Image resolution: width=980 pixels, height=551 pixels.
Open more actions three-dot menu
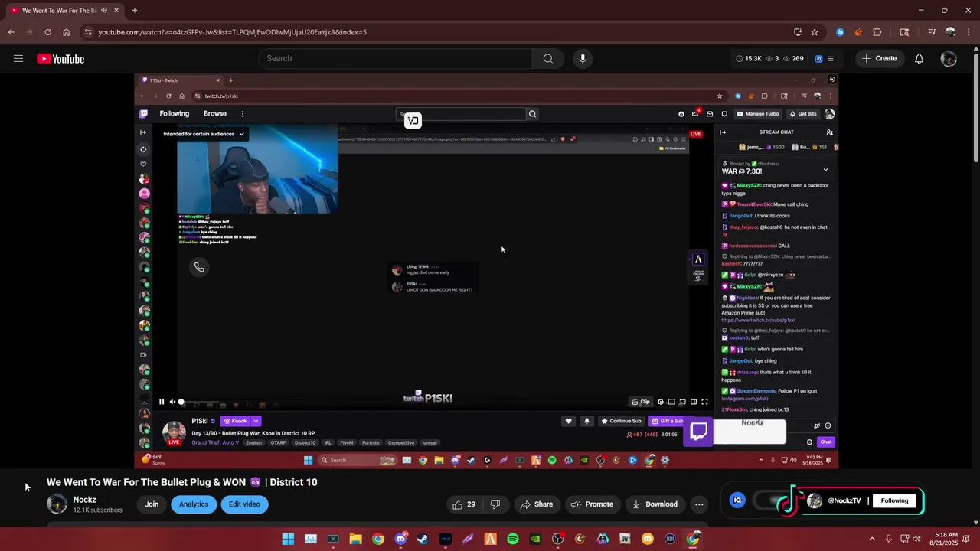(x=699, y=504)
